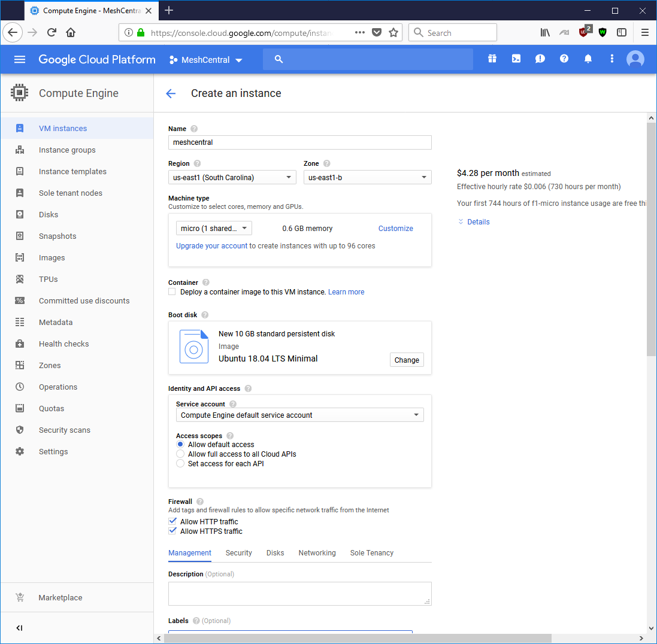The height and width of the screenshot is (644, 657).
Task: Click the Sole tenant nodes sidebar icon
Action: coord(20,193)
